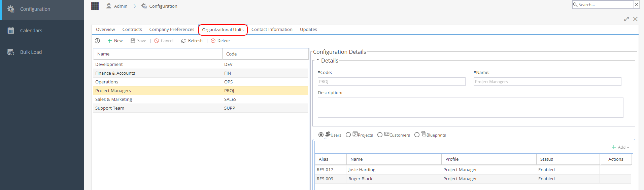Click the Delete toolbar icon
This screenshot has width=644, height=190.
point(213,41)
